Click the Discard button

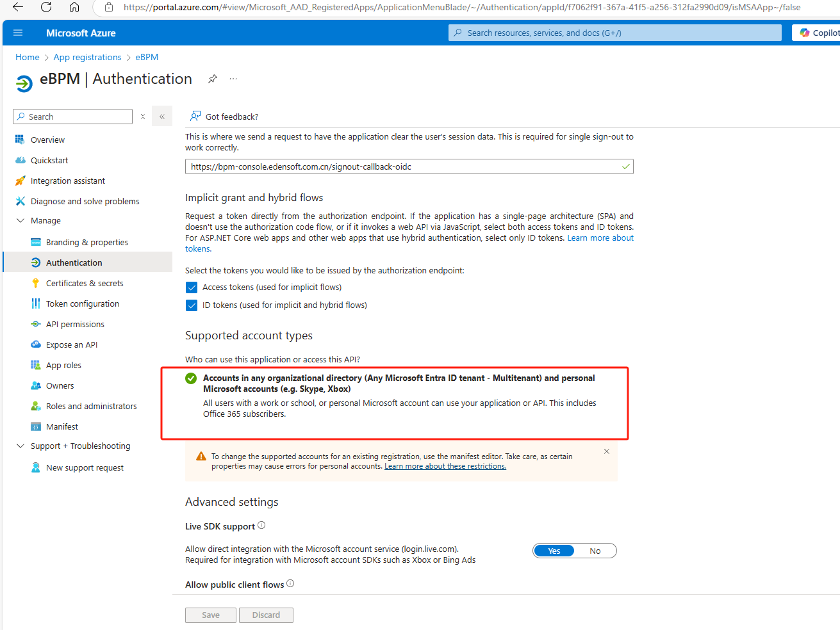point(266,615)
